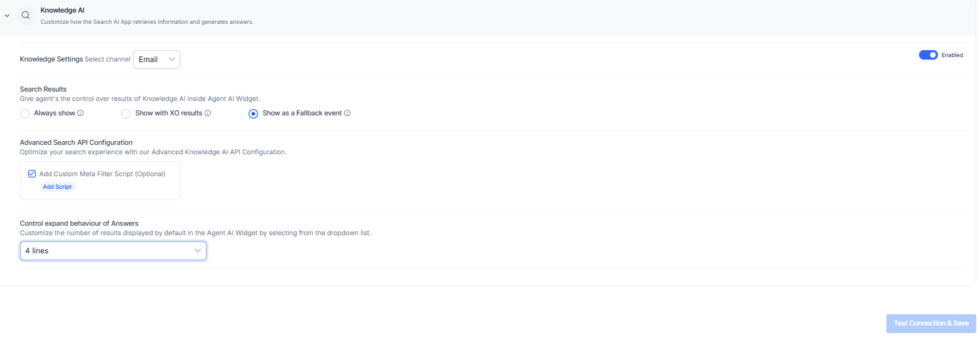Toggle the Enabled switch off
Viewport: 980px width, 338px height.
(928, 55)
